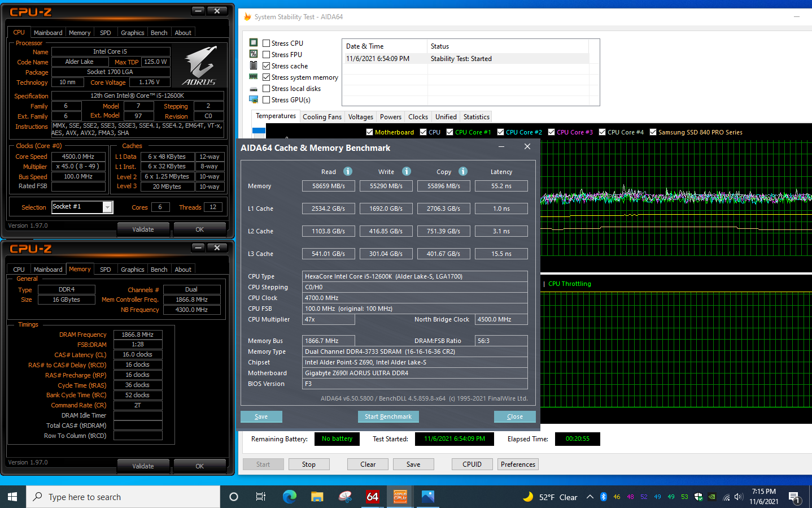Click the Stress cache chip icon

(254, 66)
